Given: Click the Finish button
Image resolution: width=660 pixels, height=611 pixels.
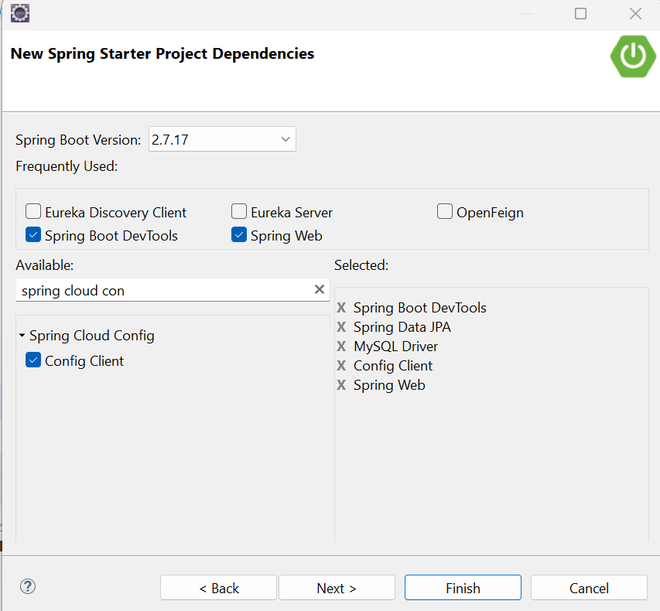Looking at the screenshot, I should point(462,588).
